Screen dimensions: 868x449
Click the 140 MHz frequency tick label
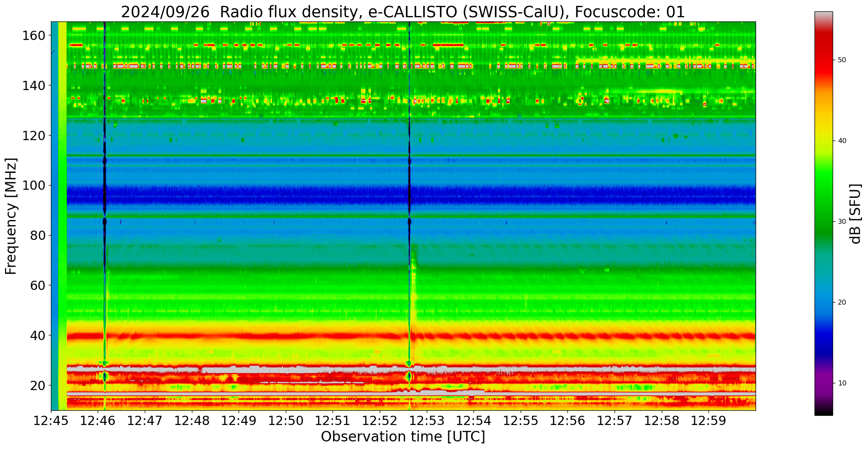(34, 85)
